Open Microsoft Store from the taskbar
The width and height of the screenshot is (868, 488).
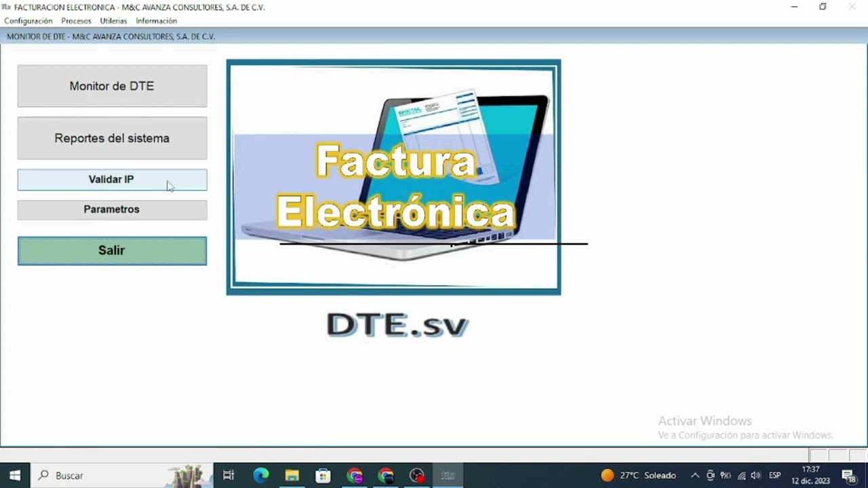click(323, 476)
